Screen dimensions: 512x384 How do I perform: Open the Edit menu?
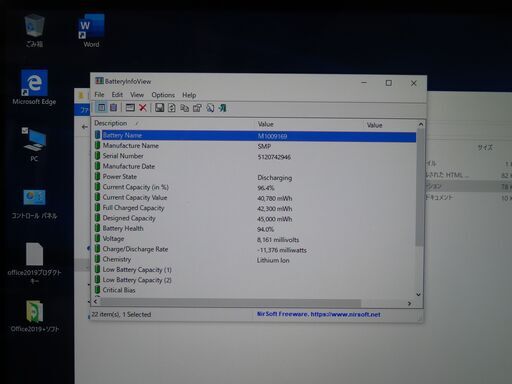(x=117, y=95)
